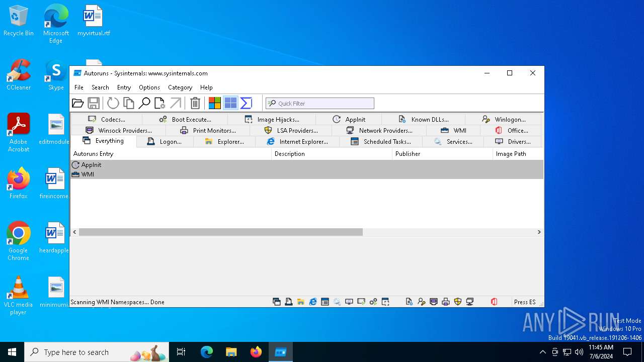644x362 pixels.
Task: Switch to the Internet Explorer tab
Action: click(297, 142)
